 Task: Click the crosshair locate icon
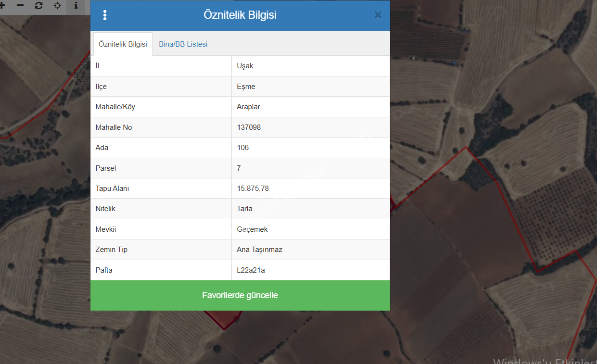57,6
